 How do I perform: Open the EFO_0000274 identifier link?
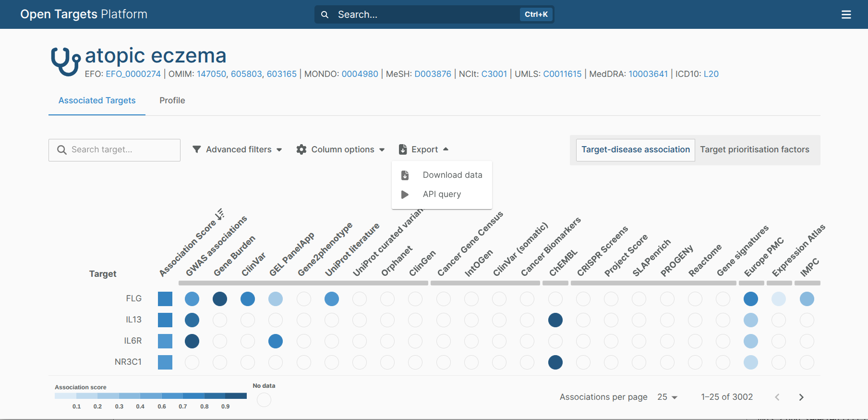pos(133,74)
